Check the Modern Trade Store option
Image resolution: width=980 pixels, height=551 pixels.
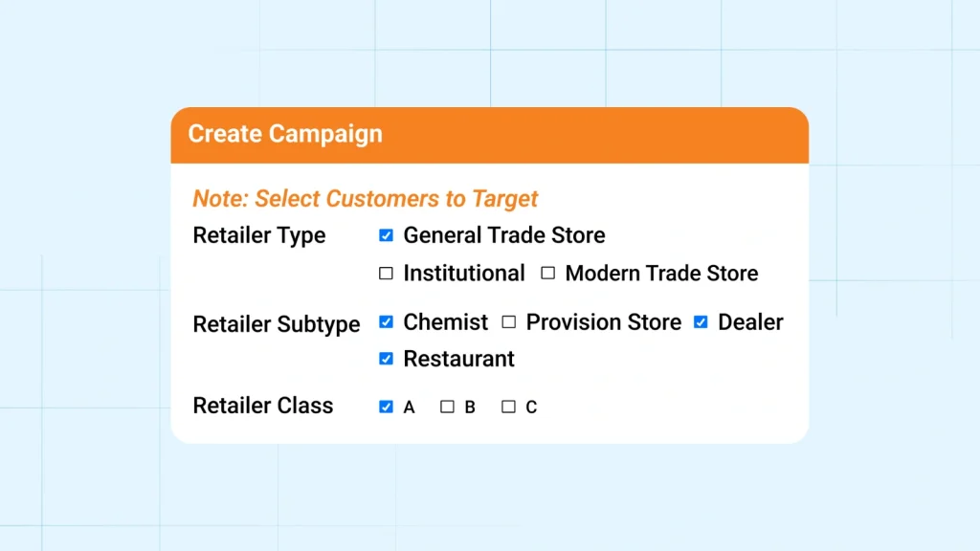547,273
